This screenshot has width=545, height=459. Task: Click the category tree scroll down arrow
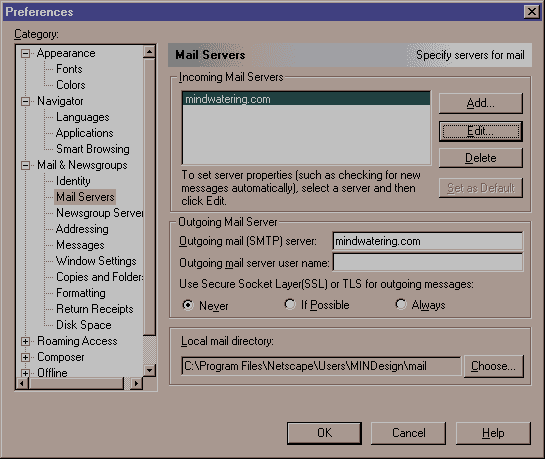149,370
